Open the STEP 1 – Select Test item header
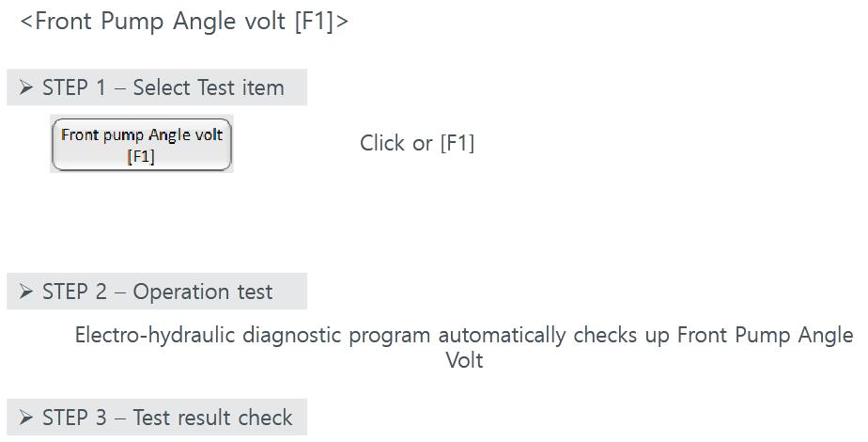The width and height of the screenshot is (868, 442). tap(157, 87)
